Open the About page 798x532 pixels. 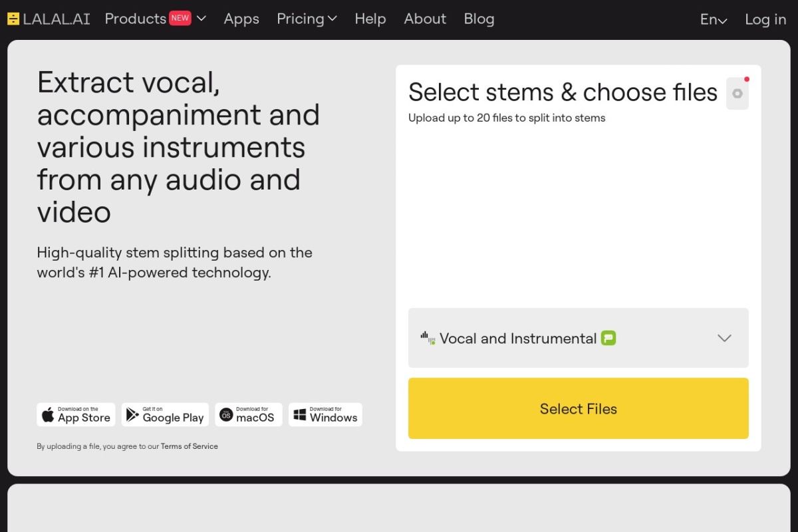pos(425,19)
